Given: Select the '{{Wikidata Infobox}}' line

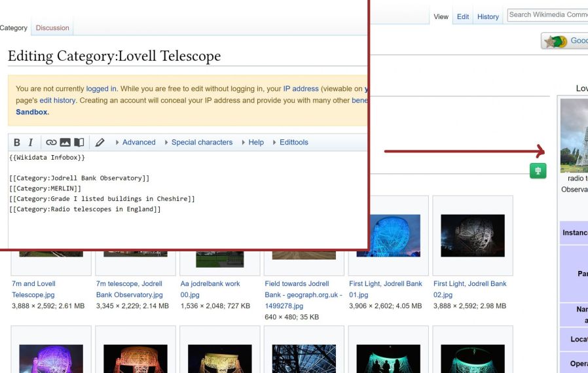Looking at the screenshot, I should pyautogui.click(x=47, y=158).
